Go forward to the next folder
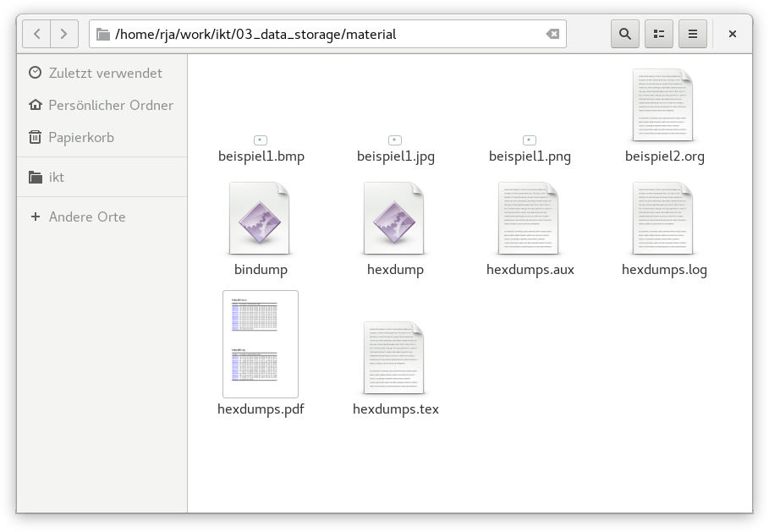The width and height of the screenshot is (769, 532). pyautogui.click(x=64, y=34)
